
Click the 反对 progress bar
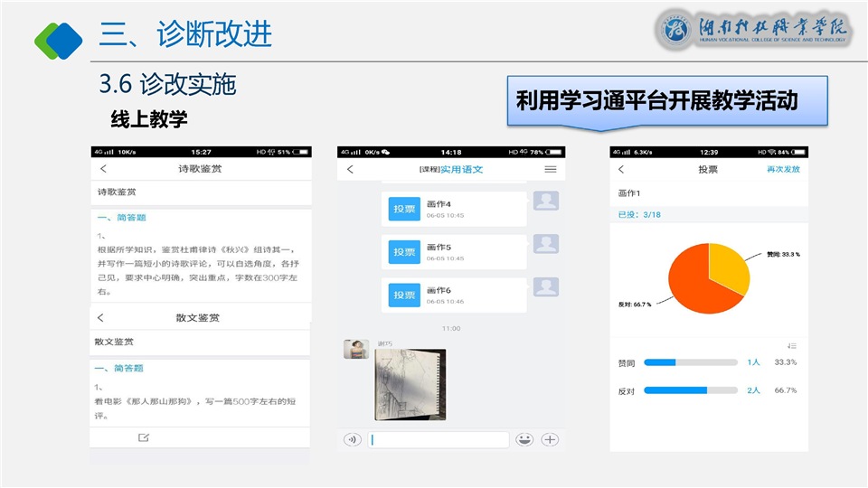pyautogui.click(x=690, y=390)
